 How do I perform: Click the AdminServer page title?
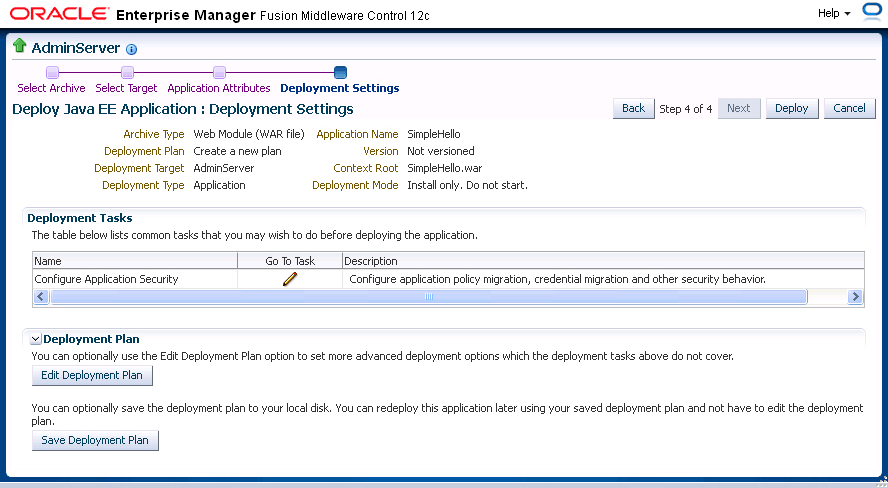76,48
